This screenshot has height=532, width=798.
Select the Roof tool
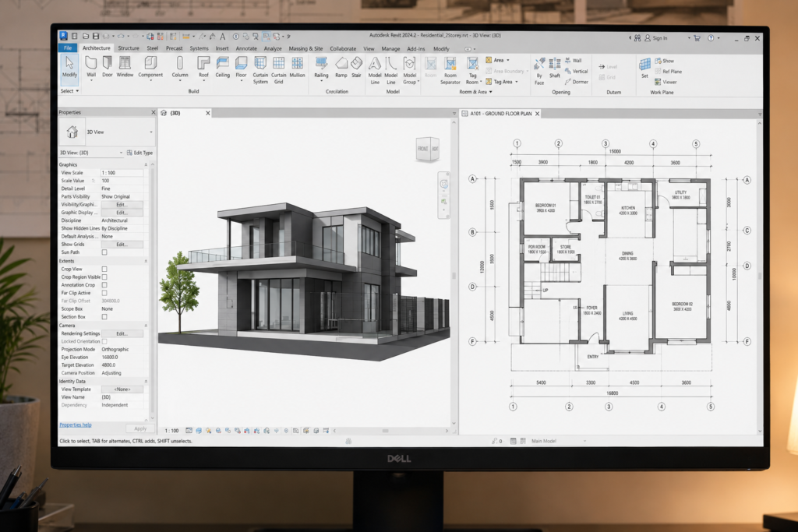click(x=203, y=68)
